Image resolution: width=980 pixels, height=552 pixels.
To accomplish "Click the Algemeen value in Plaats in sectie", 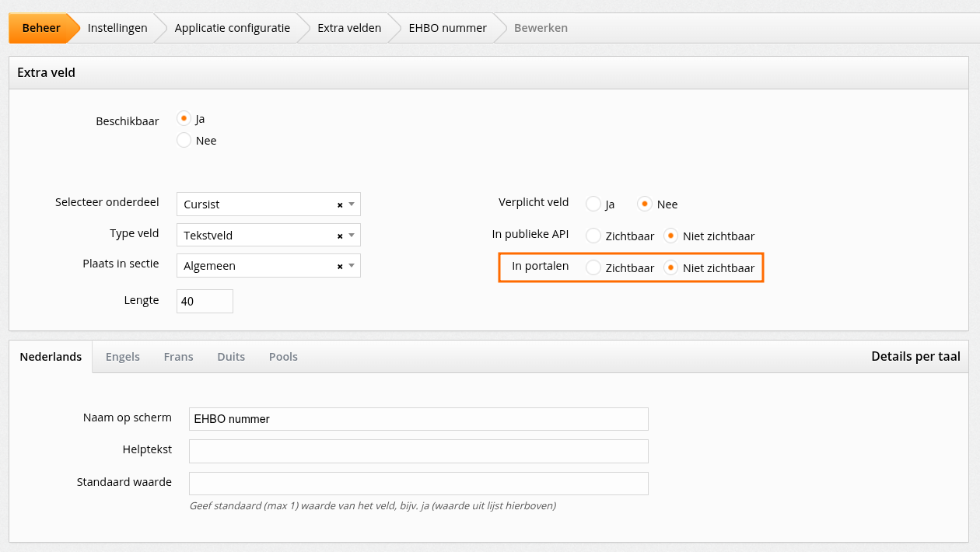I will pos(209,266).
